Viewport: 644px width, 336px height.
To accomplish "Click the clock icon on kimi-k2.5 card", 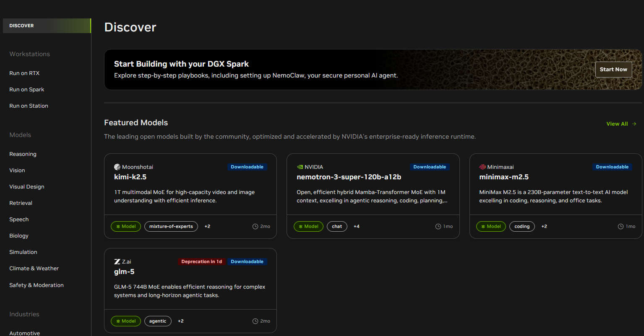I will [x=255, y=227].
